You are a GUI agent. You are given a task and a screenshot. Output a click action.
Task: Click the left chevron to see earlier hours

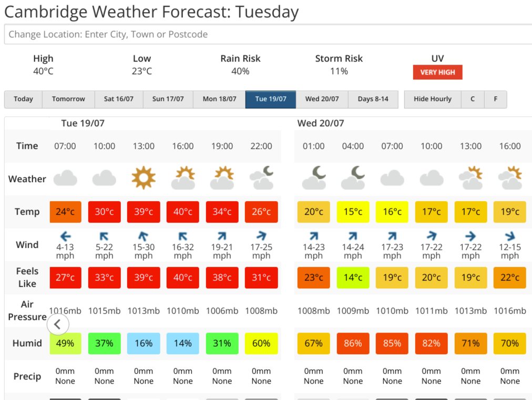[58, 324]
